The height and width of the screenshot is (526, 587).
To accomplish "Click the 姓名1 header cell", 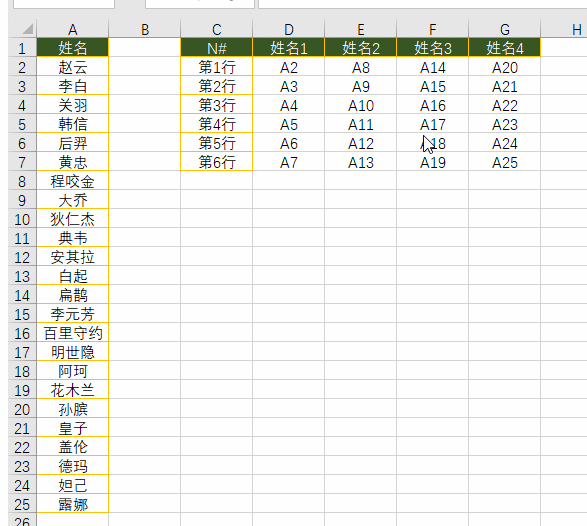I will point(288,48).
